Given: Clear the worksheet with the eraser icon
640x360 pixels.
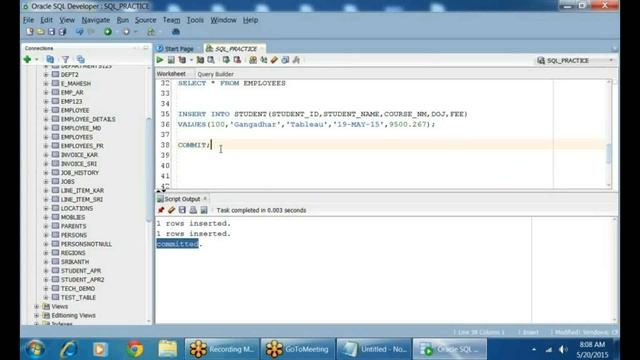Looking at the screenshot, I should coord(274,60).
